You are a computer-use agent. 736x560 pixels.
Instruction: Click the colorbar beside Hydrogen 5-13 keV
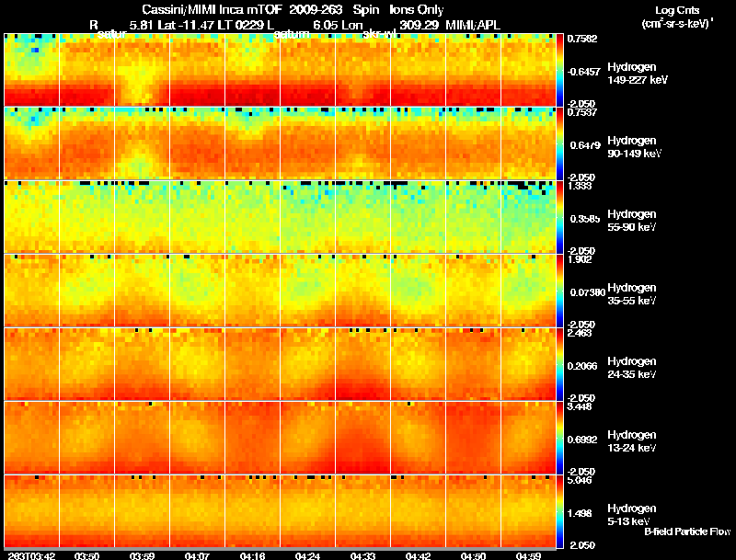coord(559,511)
